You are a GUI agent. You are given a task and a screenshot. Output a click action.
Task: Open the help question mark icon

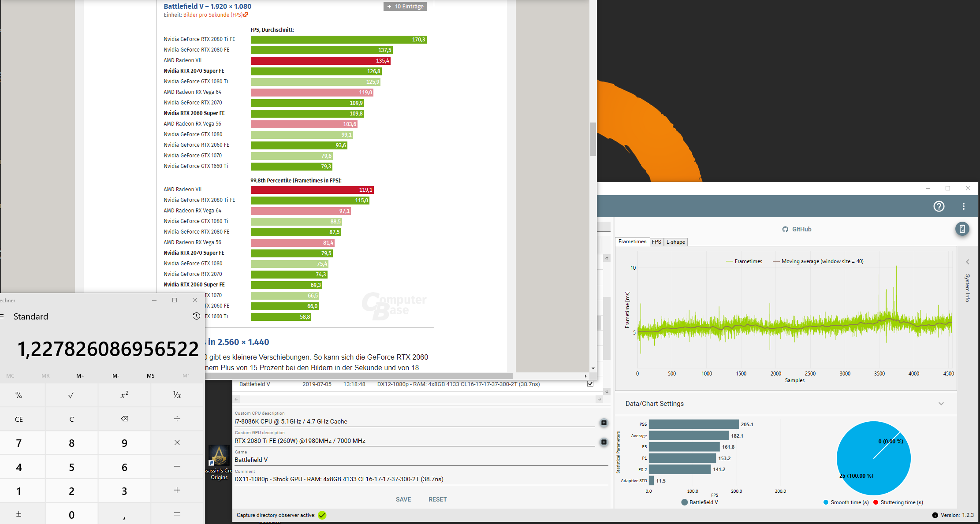(939, 206)
